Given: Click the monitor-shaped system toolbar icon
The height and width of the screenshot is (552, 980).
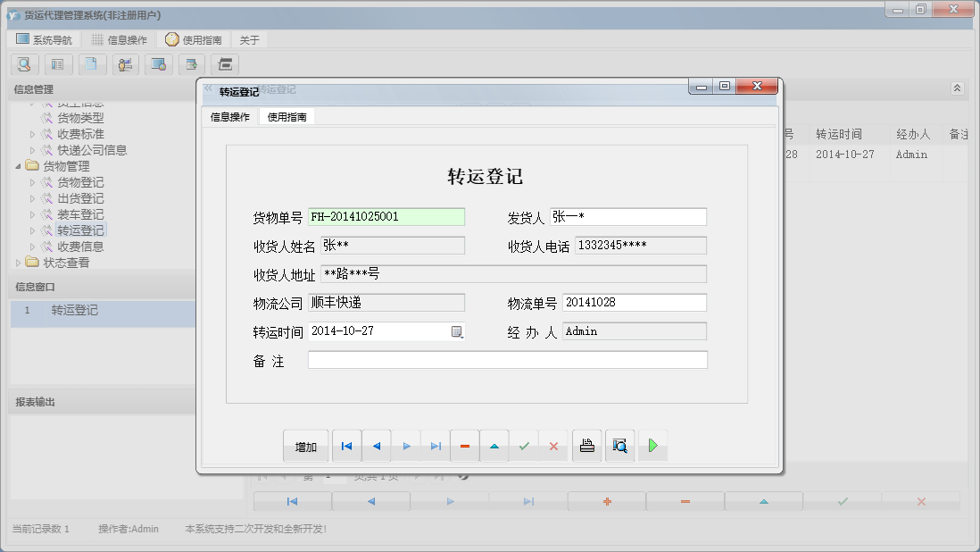Looking at the screenshot, I should click(x=159, y=64).
